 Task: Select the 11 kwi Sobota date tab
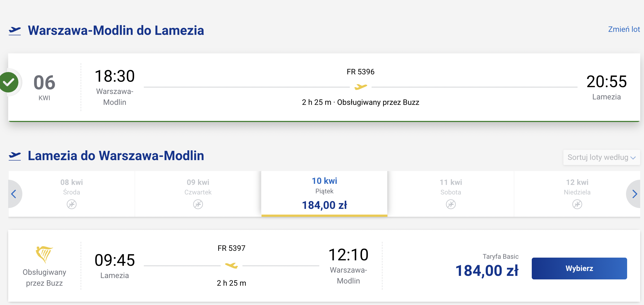pos(451,194)
